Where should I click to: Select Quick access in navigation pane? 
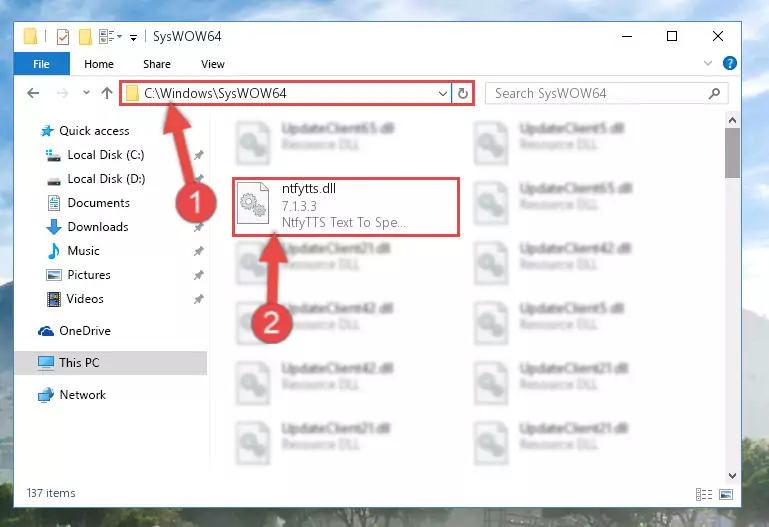point(94,131)
